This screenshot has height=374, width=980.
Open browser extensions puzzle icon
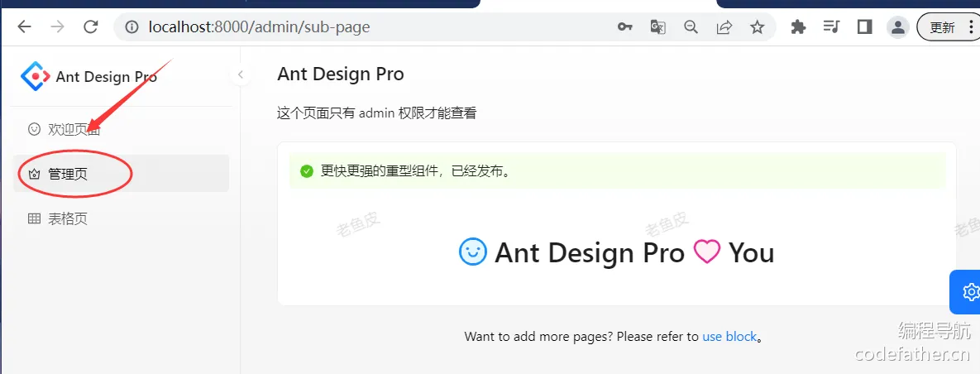pyautogui.click(x=798, y=27)
